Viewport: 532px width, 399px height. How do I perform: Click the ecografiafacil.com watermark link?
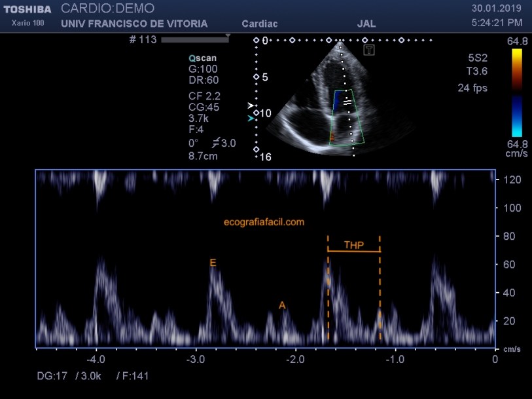click(264, 222)
